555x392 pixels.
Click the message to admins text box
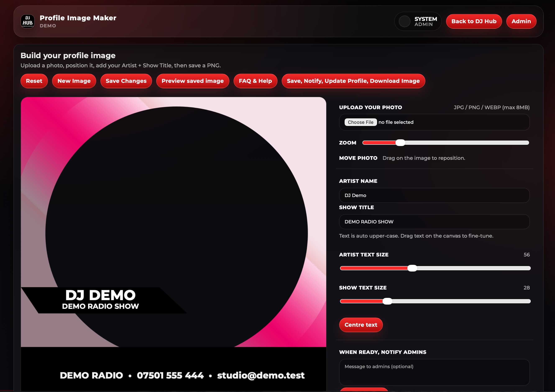434,372
